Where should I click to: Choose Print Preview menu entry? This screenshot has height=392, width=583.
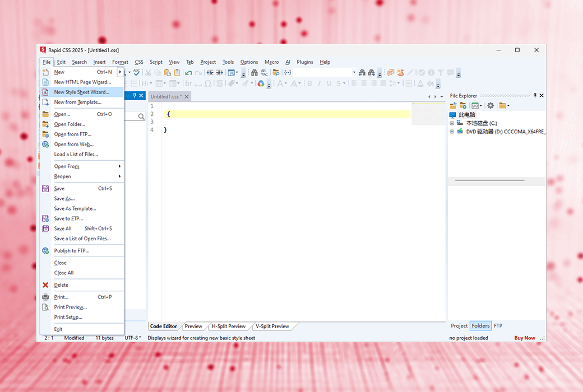click(82, 307)
